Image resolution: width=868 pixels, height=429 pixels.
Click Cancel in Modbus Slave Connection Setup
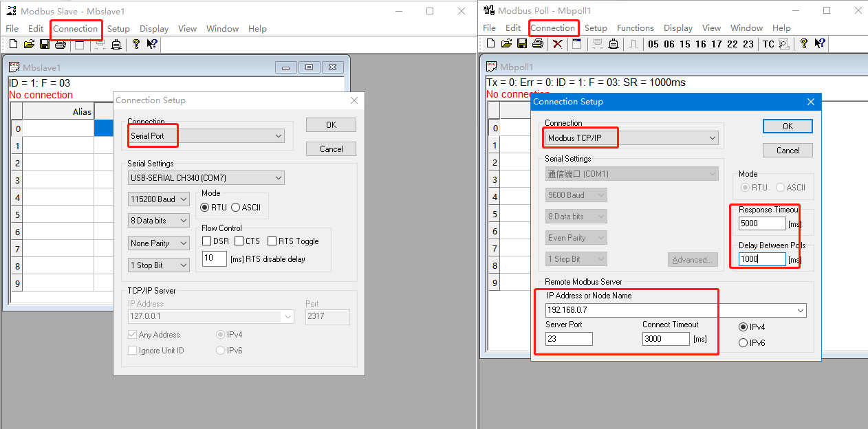(331, 149)
